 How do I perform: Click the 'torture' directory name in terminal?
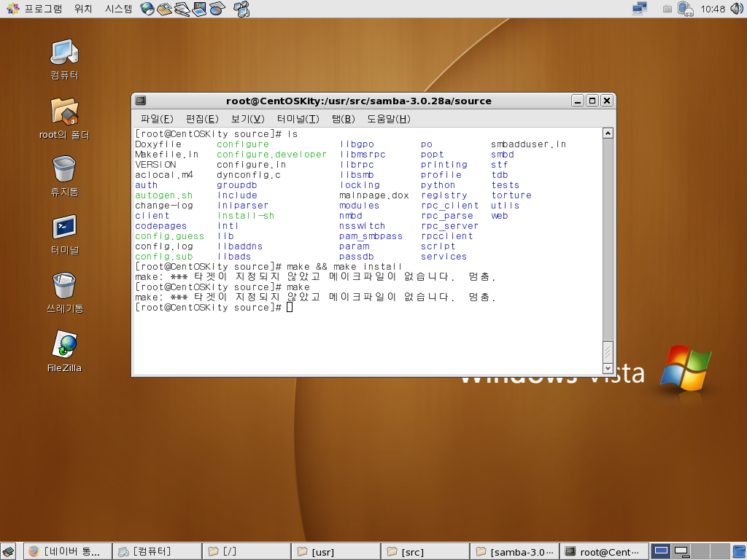[511, 195]
